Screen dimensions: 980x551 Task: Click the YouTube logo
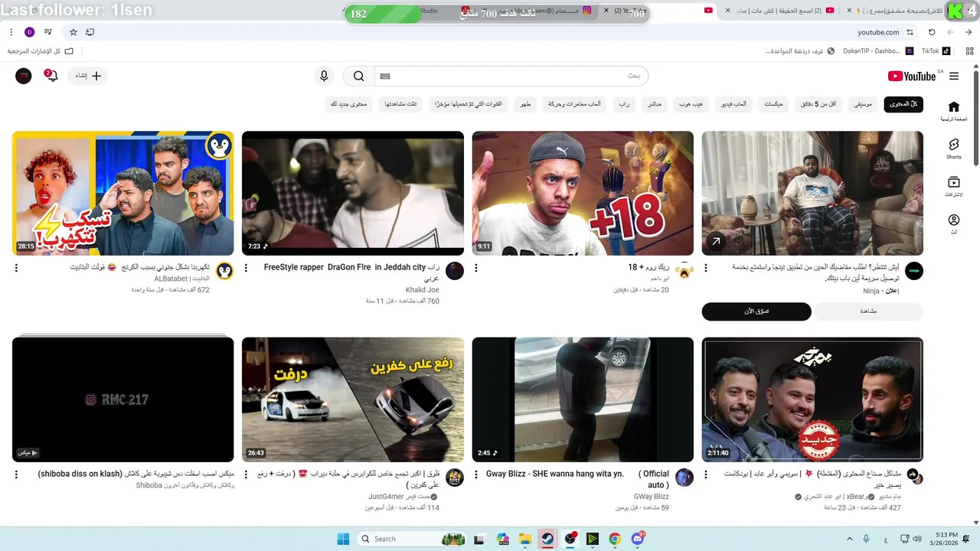912,76
